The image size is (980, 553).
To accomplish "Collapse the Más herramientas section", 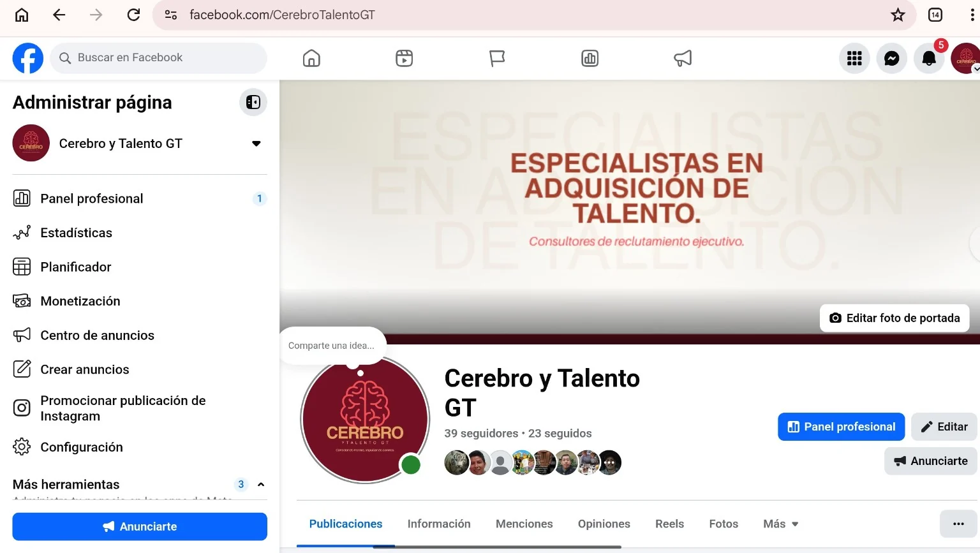I will [261, 485].
